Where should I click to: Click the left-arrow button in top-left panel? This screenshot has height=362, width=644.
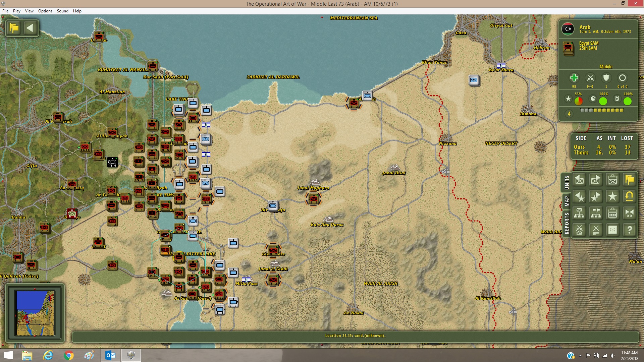pyautogui.click(x=30, y=28)
